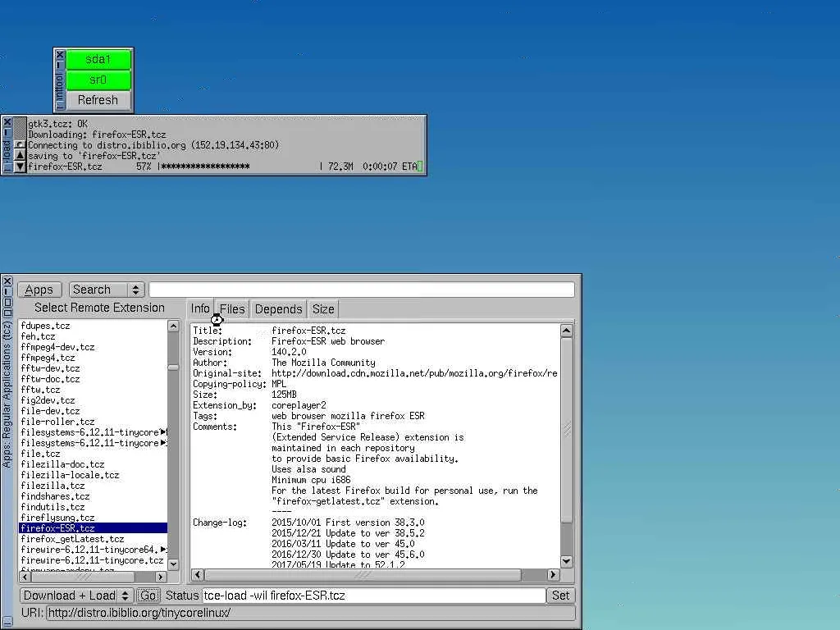Click the green sr0 mount button

98,80
